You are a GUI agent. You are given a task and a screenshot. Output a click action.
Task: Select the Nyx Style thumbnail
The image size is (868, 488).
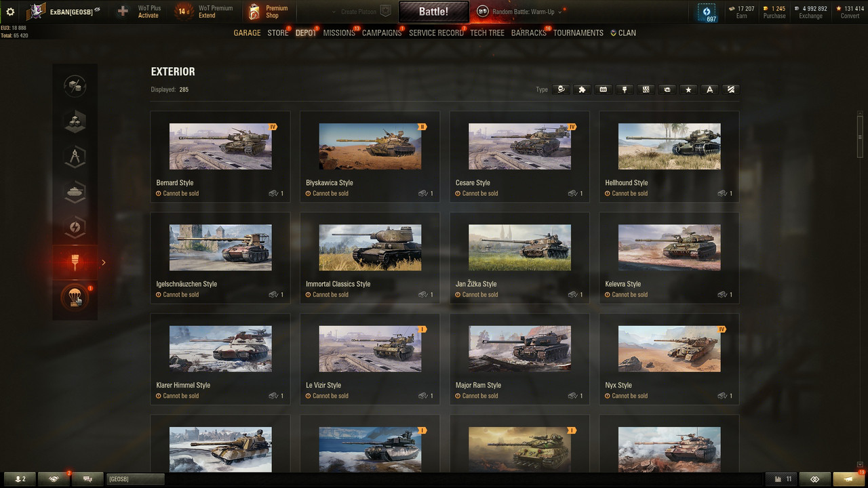tap(669, 349)
